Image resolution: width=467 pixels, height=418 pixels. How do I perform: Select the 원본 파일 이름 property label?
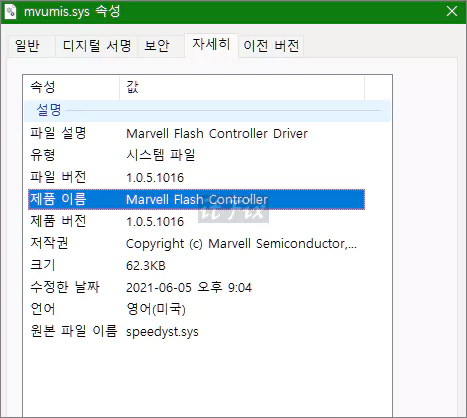pos(74,331)
